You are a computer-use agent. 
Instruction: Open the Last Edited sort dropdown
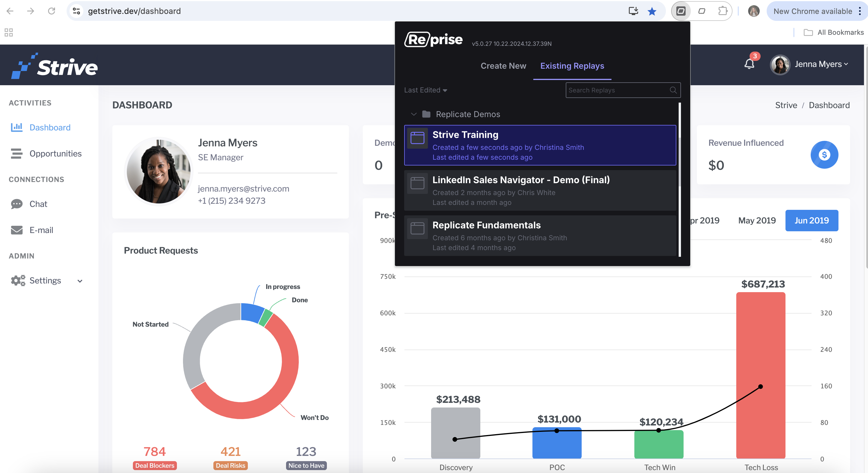point(426,90)
